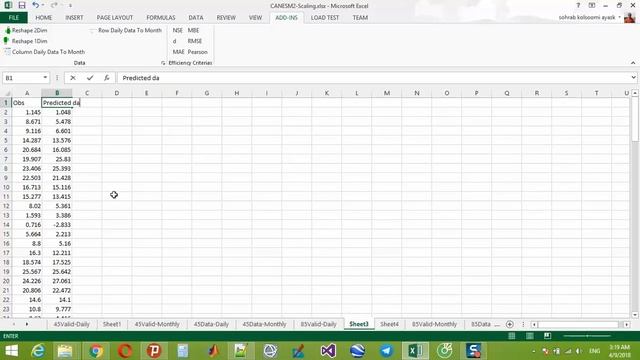Open Insert Function fx button
The image size is (640, 360).
pyautogui.click(x=107, y=78)
